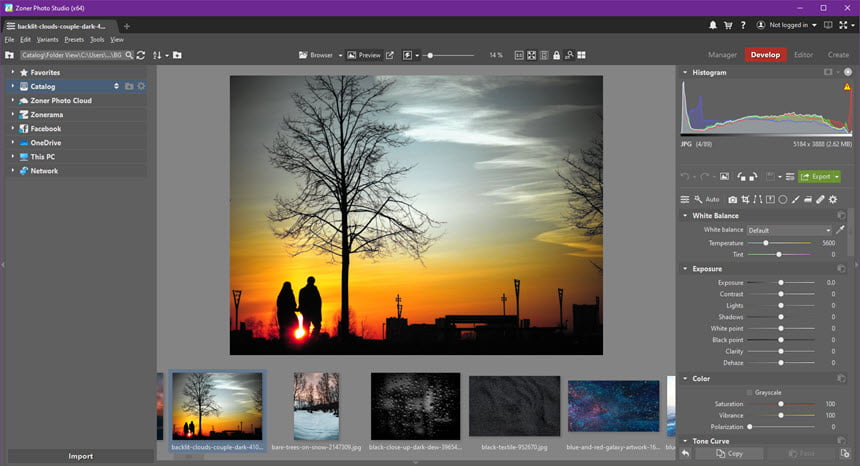This screenshot has height=466, width=860.
Task: Open image in external window icon
Action: 389,55
